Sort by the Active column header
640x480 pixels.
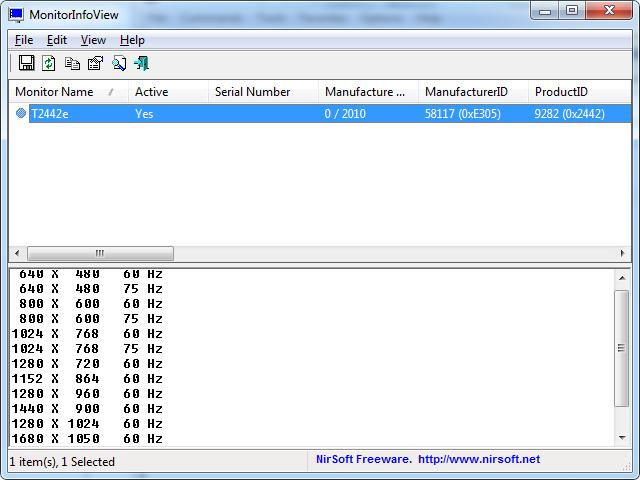point(169,92)
